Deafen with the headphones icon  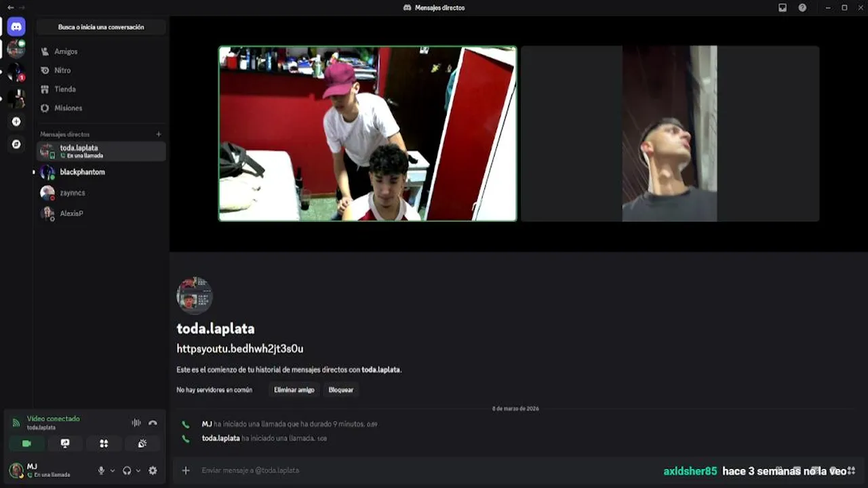pos(127,470)
